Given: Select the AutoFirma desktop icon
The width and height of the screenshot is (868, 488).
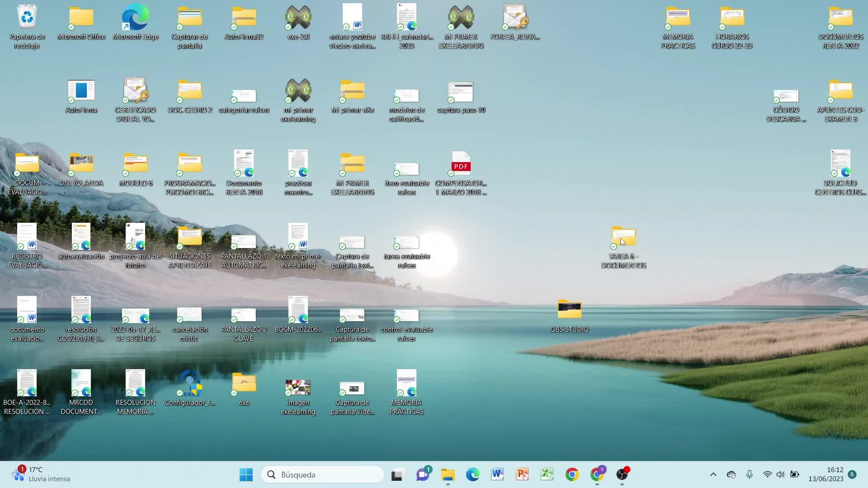Looking at the screenshot, I should (81, 91).
